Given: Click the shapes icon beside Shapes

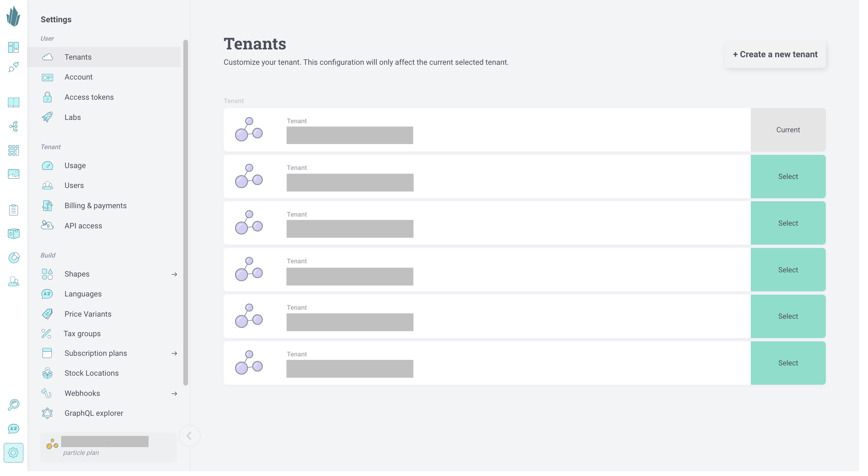Looking at the screenshot, I should point(47,274).
